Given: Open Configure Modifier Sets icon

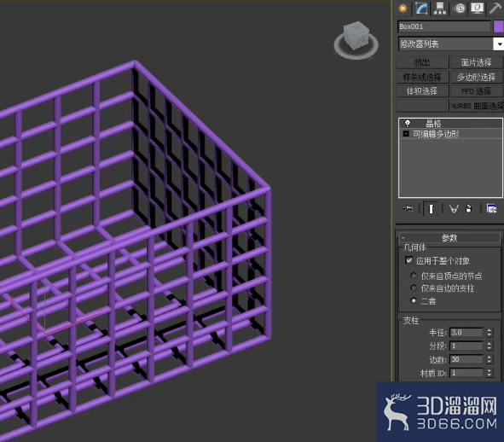Looking at the screenshot, I should click(491, 209).
